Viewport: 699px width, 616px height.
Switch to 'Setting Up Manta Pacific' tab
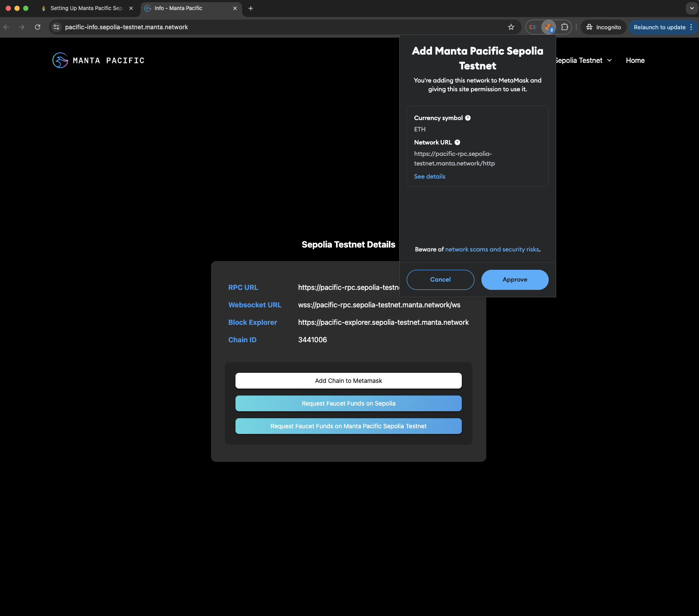pyautogui.click(x=87, y=8)
